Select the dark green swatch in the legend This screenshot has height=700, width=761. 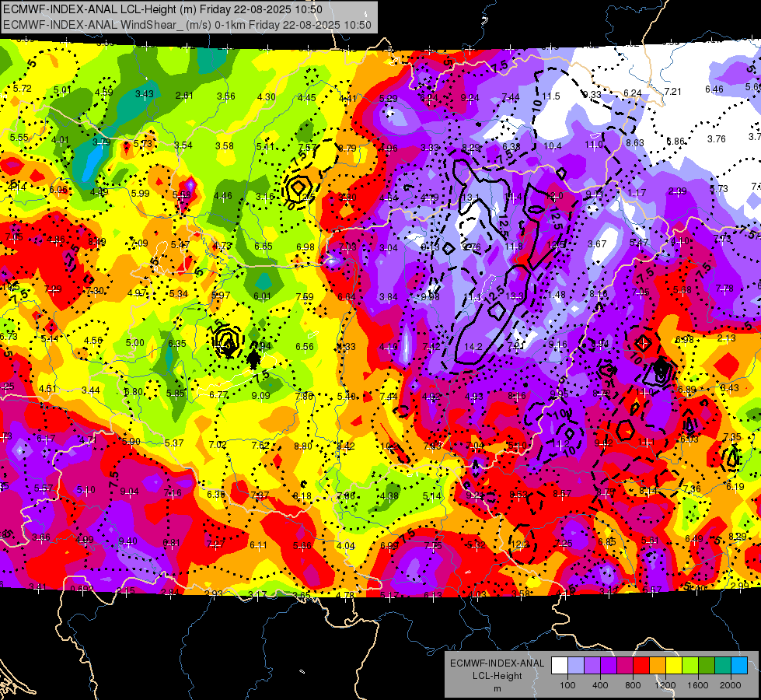click(x=707, y=666)
